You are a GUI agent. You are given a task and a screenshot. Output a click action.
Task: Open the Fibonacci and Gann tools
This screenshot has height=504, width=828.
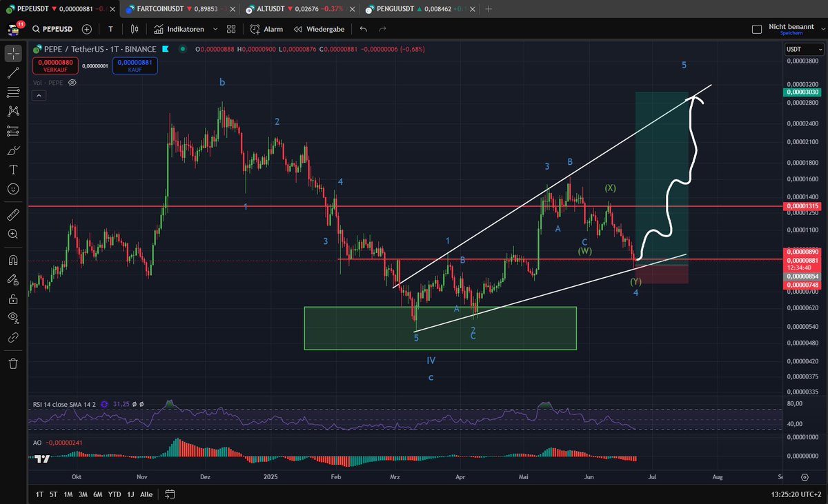(13, 92)
